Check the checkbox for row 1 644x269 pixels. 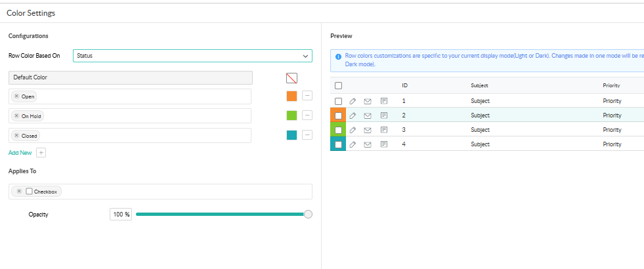(338, 101)
